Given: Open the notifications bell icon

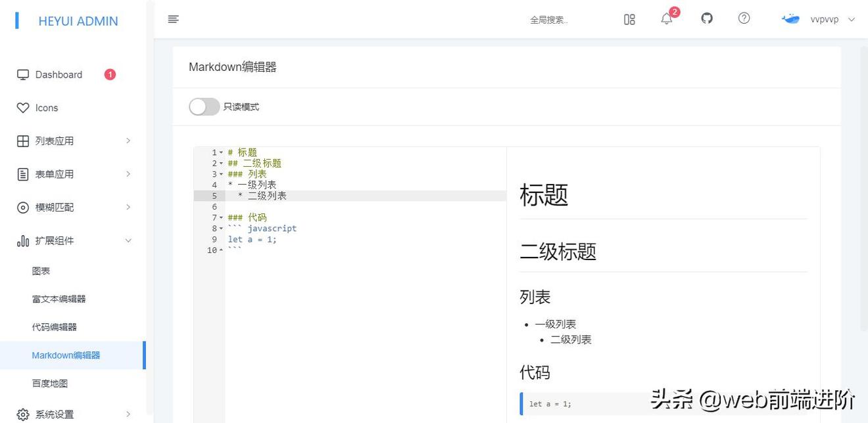Looking at the screenshot, I should pyautogui.click(x=666, y=20).
